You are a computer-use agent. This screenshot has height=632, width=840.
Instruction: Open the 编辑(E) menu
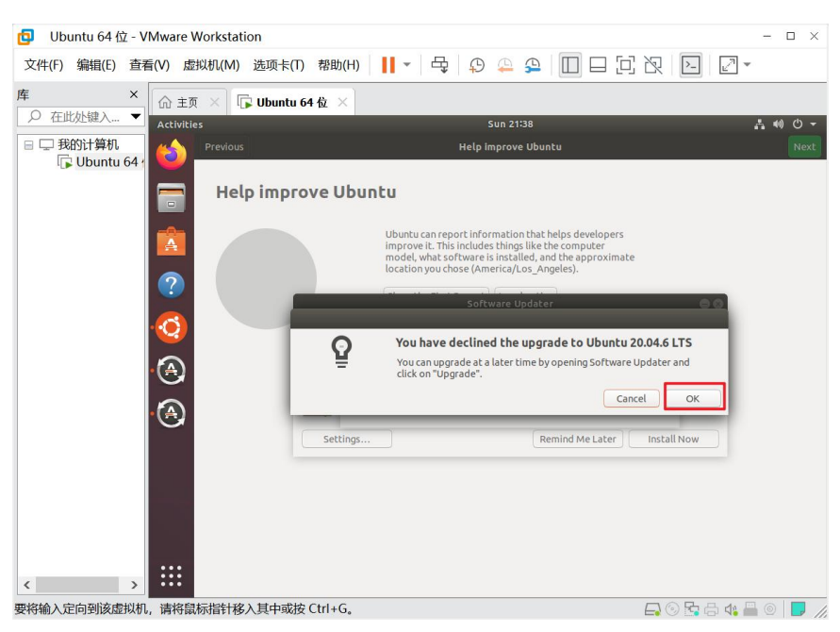tap(96, 65)
